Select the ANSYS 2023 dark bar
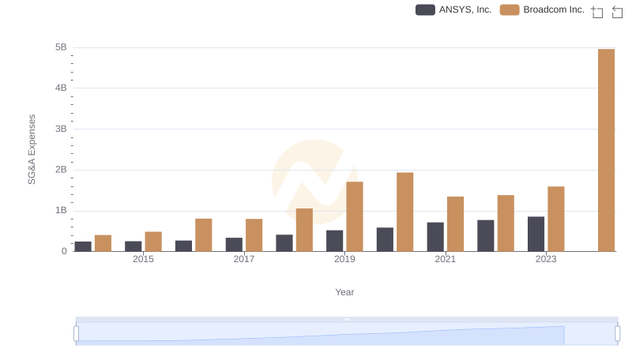The height and width of the screenshot is (364, 632). [x=536, y=234]
